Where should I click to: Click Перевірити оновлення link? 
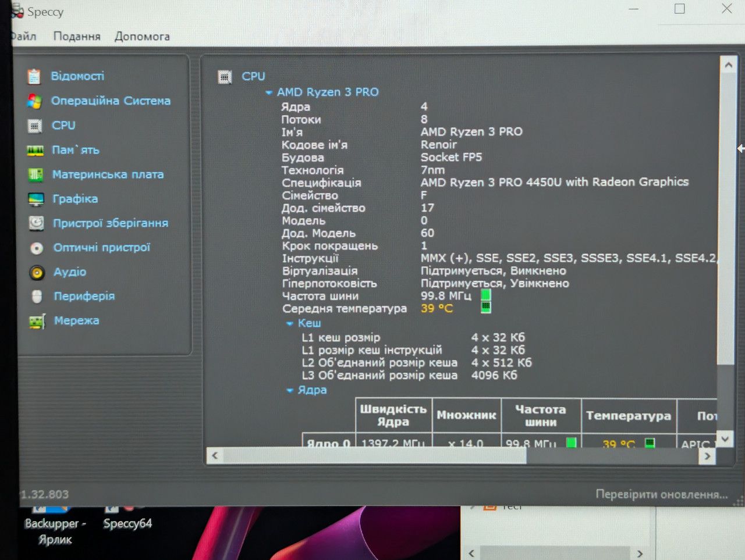pyautogui.click(x=662, y=494)
